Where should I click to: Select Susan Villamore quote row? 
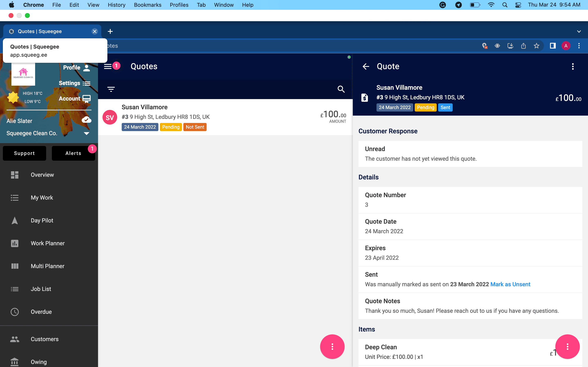pos(225,117)
